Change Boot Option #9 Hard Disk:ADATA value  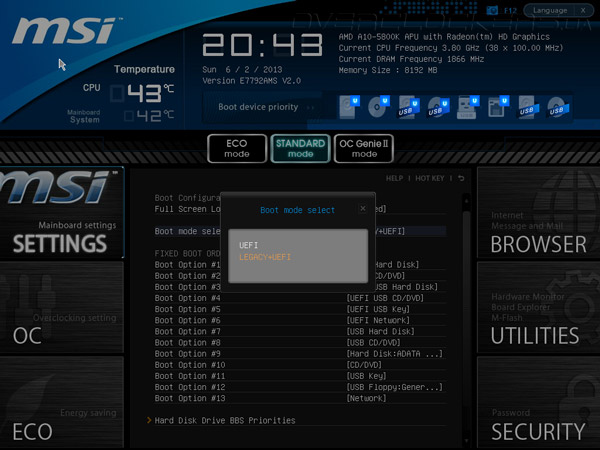395,354
